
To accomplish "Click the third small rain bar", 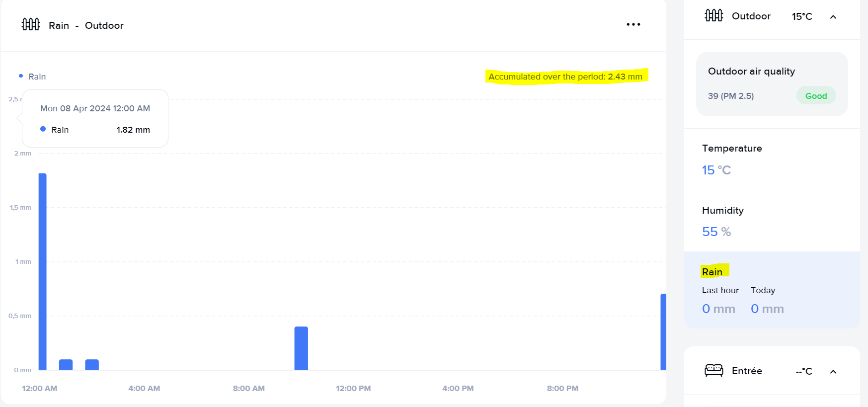I will point(92,364).
